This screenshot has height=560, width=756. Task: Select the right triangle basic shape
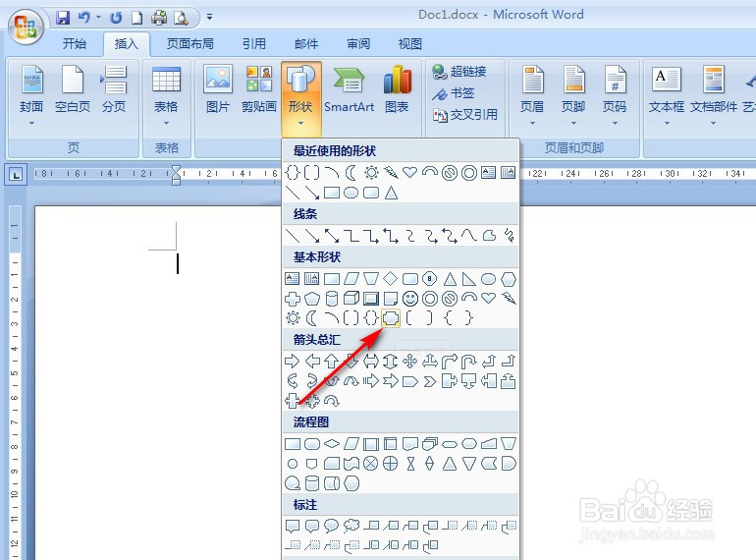coord(468,279)
